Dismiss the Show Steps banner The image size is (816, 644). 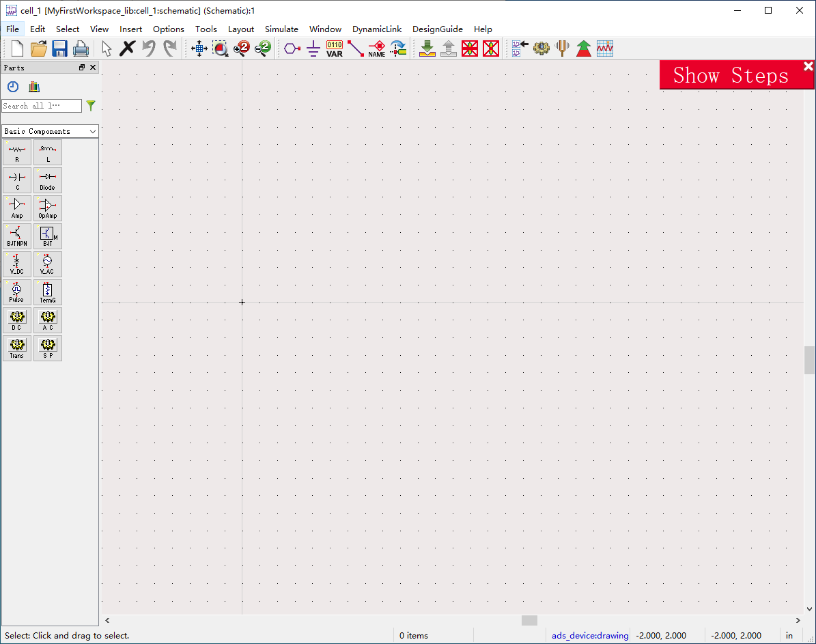pos(808,66)
